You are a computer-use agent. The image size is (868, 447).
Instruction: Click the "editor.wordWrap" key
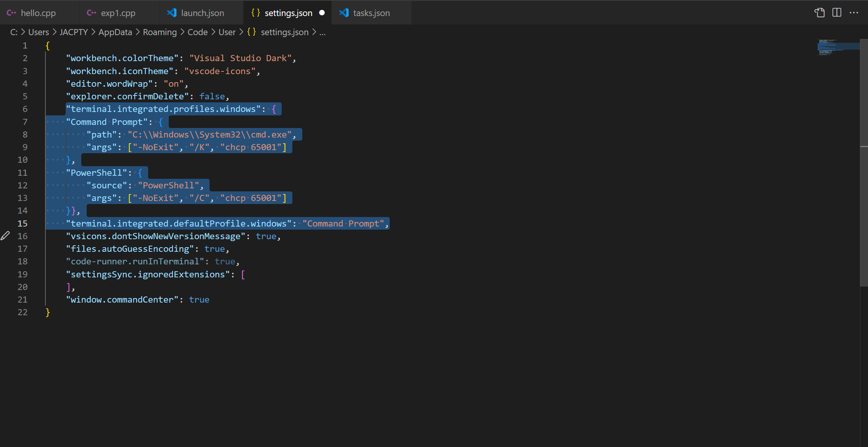(x=109, y=84)
